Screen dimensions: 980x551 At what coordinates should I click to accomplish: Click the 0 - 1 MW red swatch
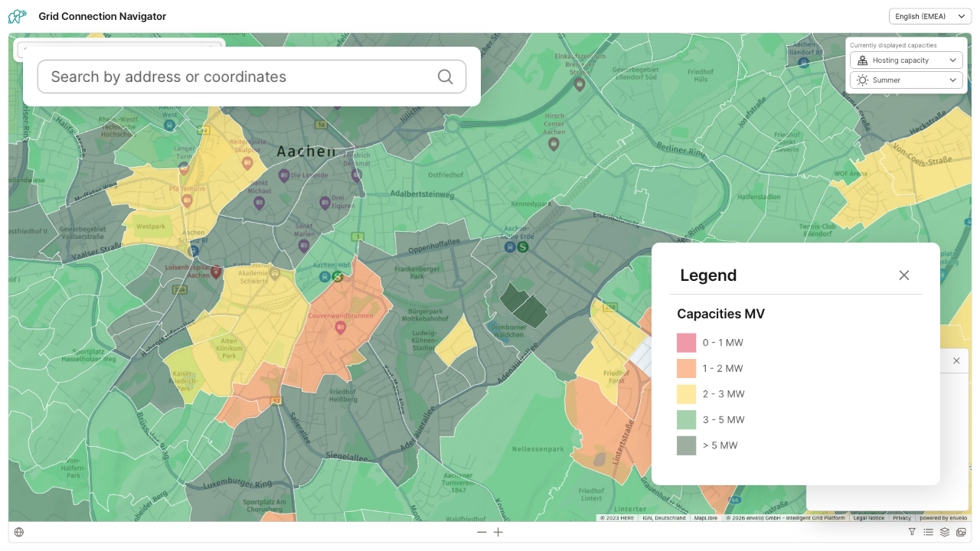point(687,343)
